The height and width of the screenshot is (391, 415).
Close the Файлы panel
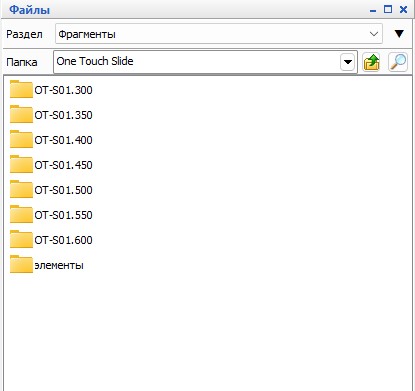(x=403, y=9)
